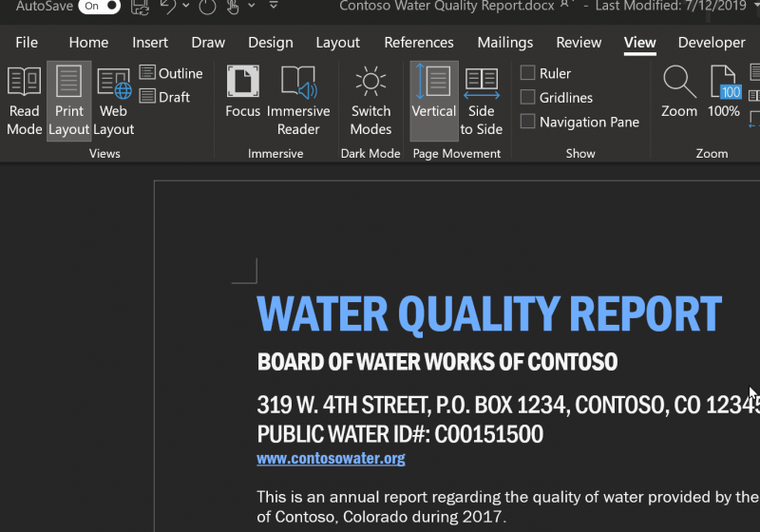Screen dimensions: 760x532
Task: Toggle the AutoSave switch off
Action: [100, 7]
